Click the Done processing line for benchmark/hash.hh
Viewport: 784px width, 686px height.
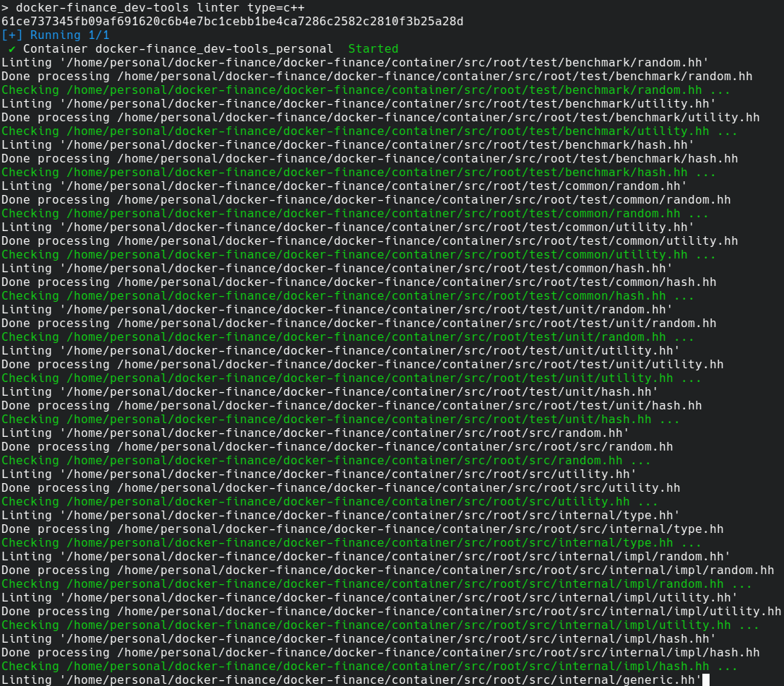pos(369,159)
